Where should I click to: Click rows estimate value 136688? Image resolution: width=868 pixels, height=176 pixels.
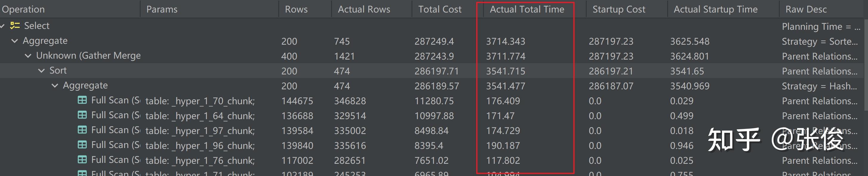tap(297, 116)
